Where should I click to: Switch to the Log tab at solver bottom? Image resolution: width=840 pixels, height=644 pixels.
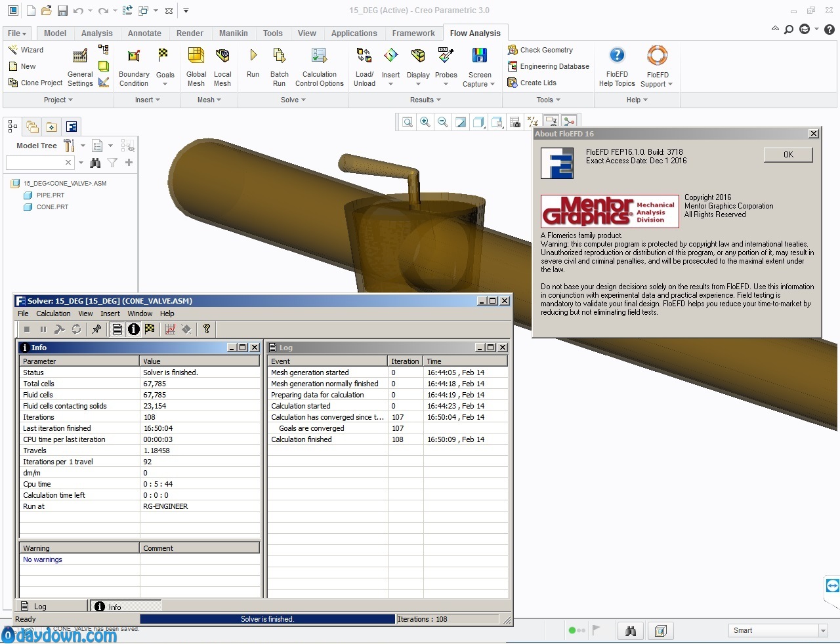click(52, 607)
